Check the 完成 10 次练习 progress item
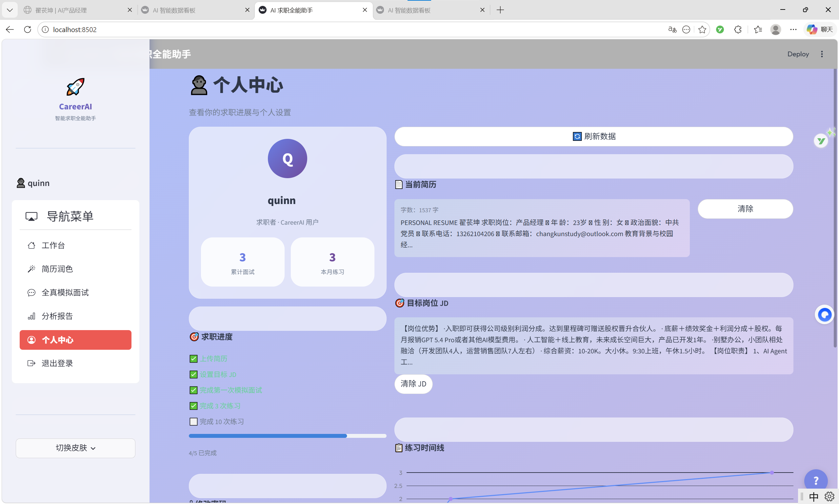Screen dimensions: 839x504 click(193, 421)
